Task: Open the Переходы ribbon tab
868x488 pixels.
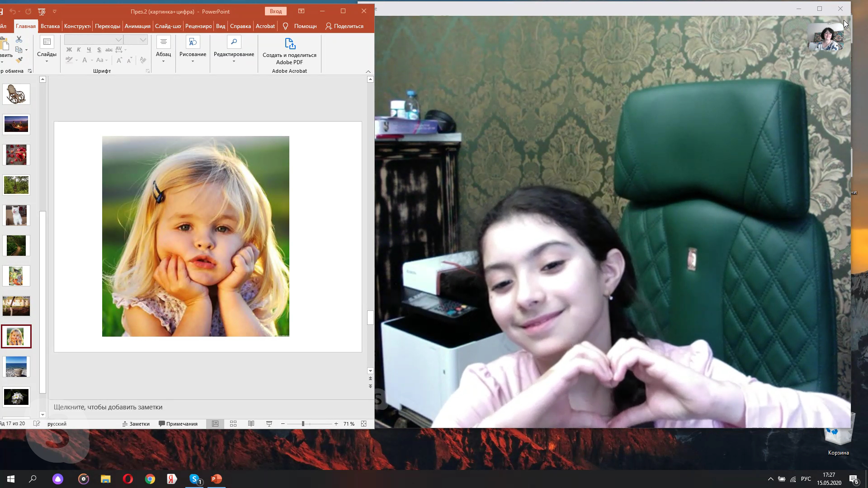Action: pos(108,26)
